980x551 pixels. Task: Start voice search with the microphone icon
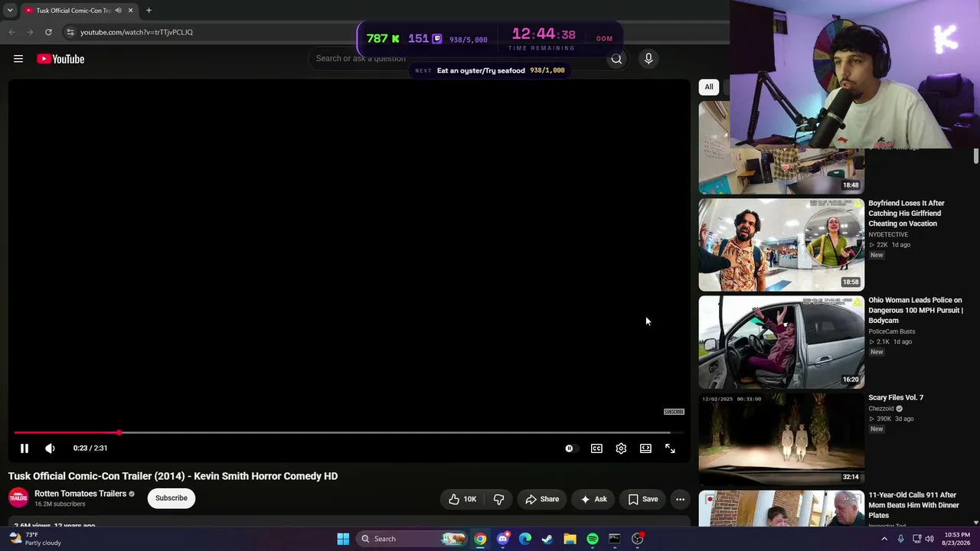tap(648, 59)
